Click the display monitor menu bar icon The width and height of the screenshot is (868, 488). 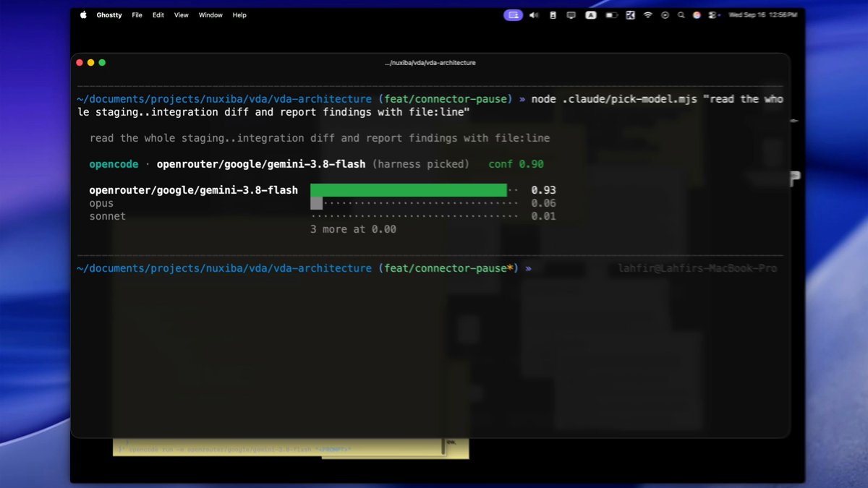pos(571,15)
